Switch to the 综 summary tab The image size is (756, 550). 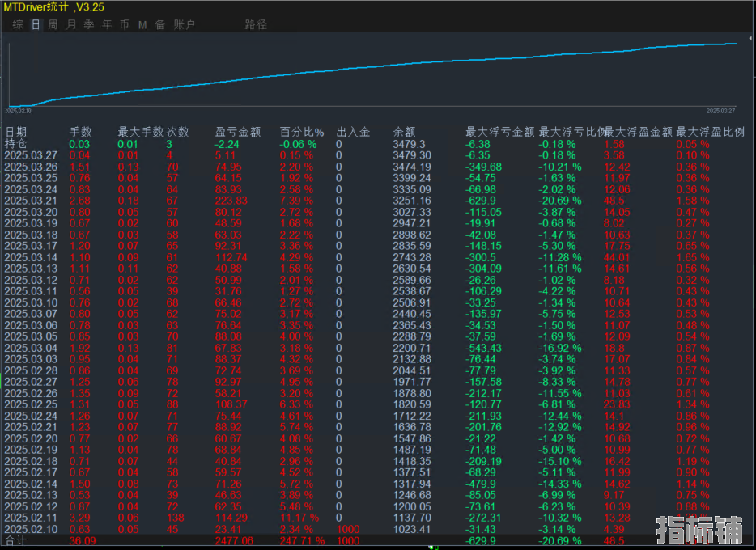tap(18, 24)
